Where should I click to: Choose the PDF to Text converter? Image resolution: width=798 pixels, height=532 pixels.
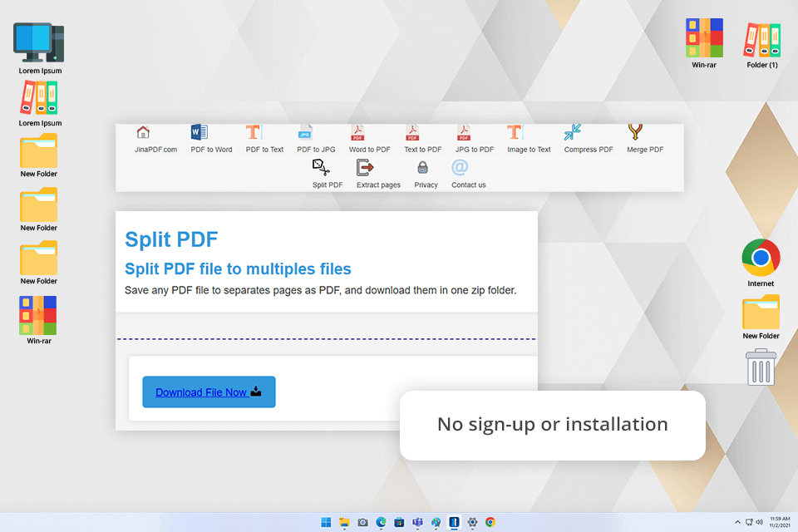264,139
